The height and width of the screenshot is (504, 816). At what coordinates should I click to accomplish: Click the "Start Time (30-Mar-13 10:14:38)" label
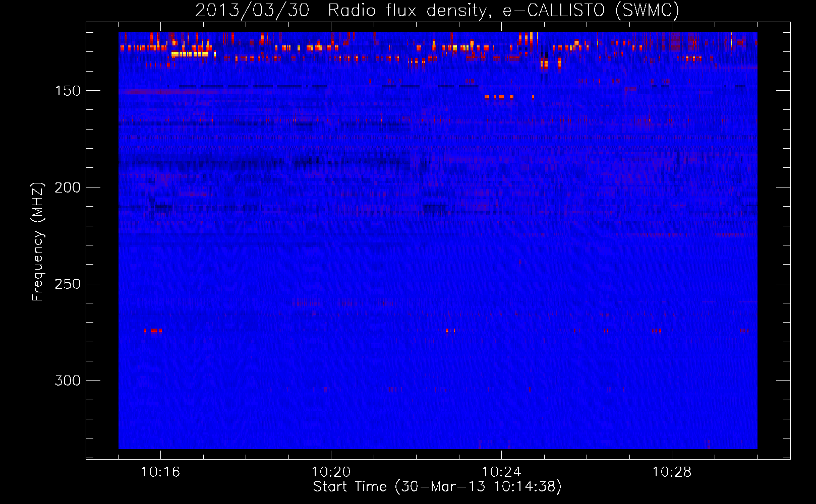[437, 487]
